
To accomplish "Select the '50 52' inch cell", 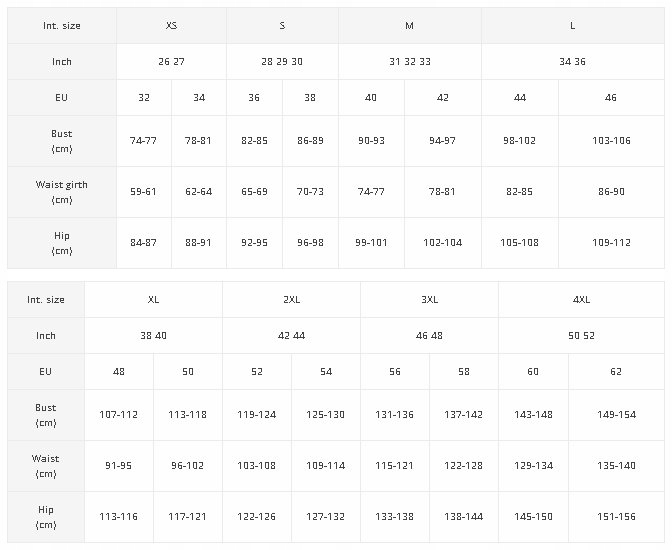I will click(580, 336).
